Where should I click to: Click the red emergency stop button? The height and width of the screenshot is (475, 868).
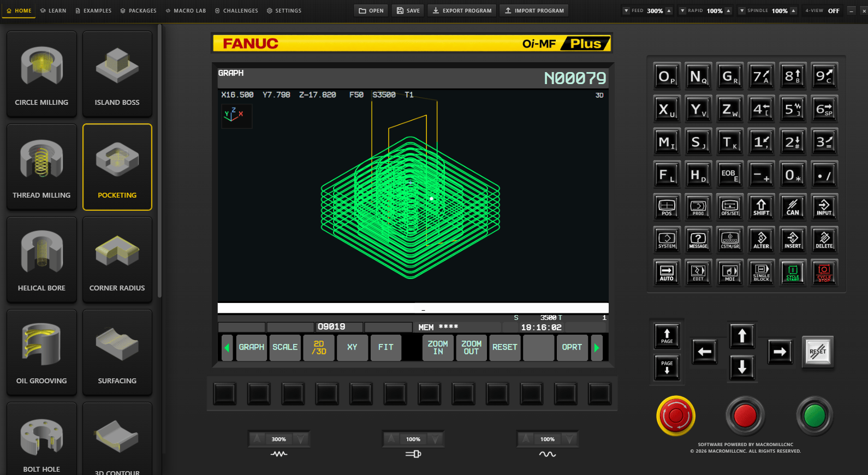tap(676, 416)
